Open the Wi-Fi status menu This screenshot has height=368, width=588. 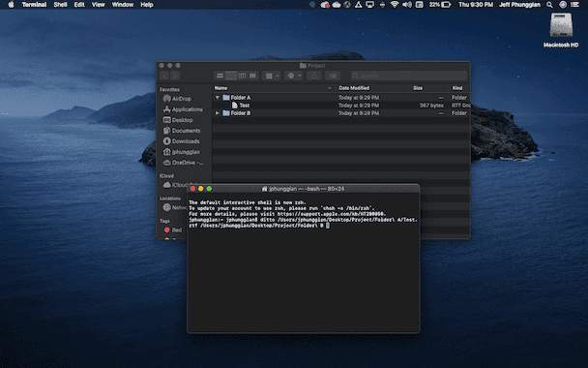pos(395,5)
